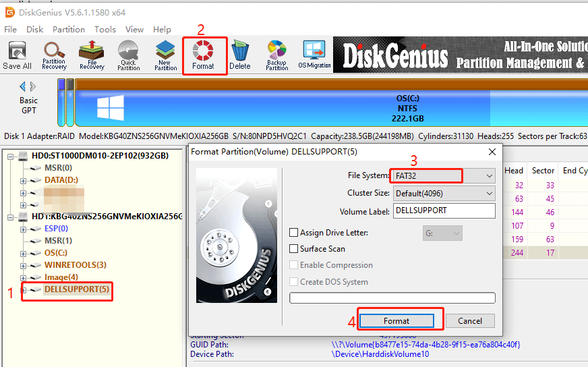Image resolution: width=588 pixels, height=367 pixels.
Task: Open the View menu
Action: [x=134, y=29]
